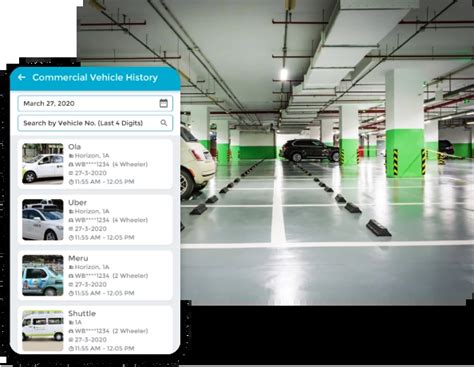The width and height of the screenshot is (474, 367).
Task: Focus the Search by Vehicle No. field
Action: 95,123
